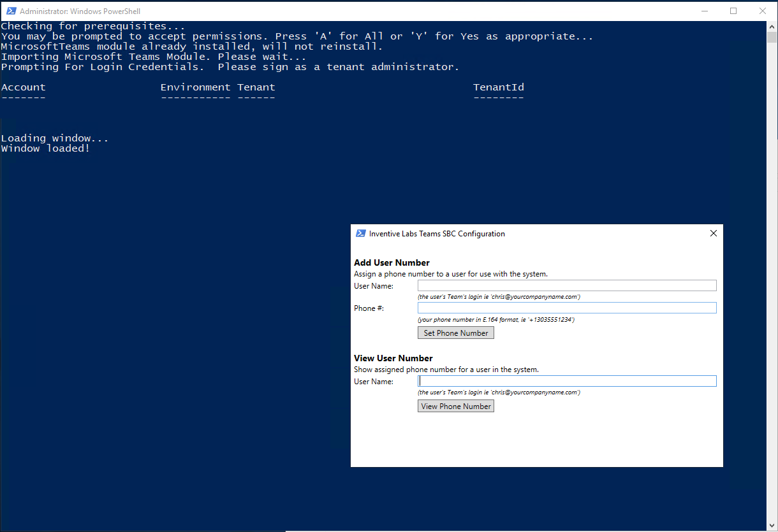
Task: Click the View User Number heading
Action: pyautogui.click(x=393, y=358)
